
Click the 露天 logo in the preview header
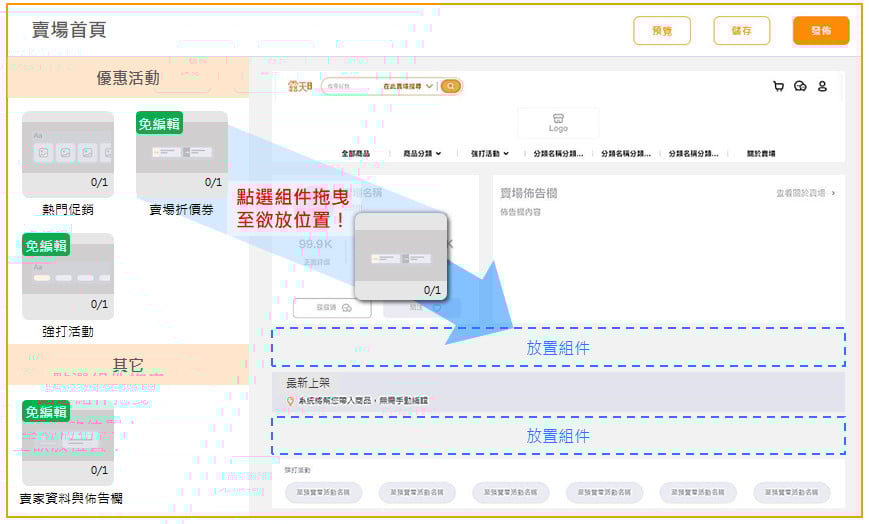300,87
